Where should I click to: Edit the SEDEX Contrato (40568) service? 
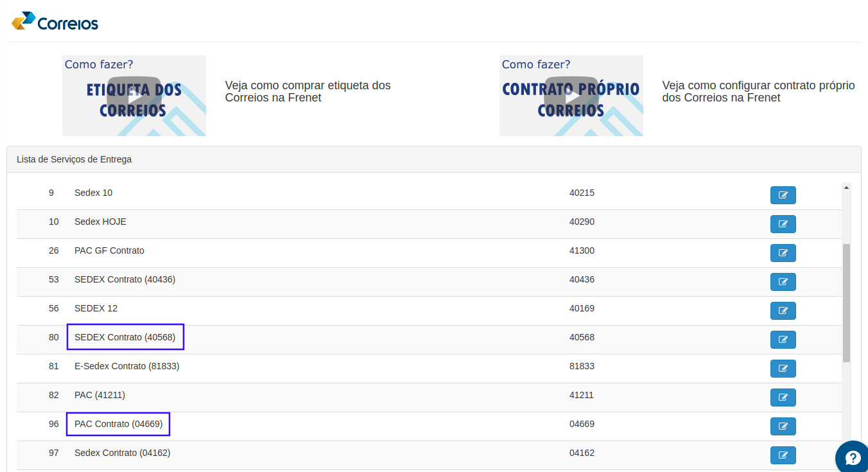pos(783,340)
